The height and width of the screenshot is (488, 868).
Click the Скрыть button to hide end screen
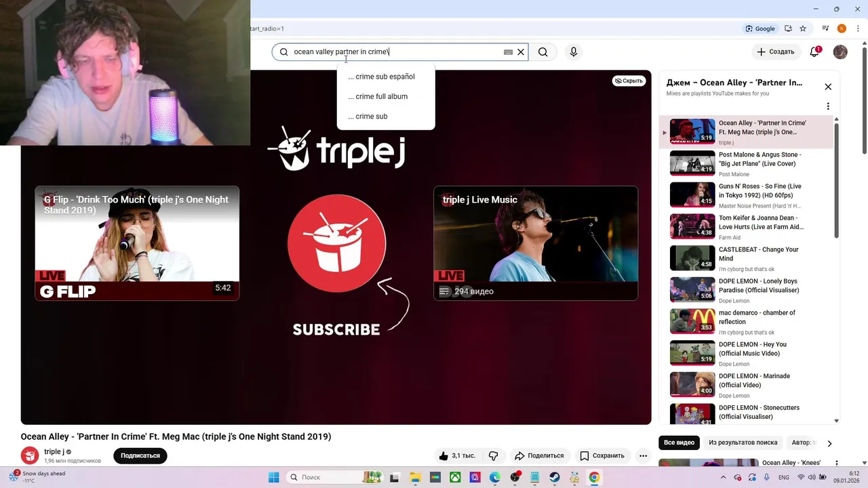pos(629,81)
